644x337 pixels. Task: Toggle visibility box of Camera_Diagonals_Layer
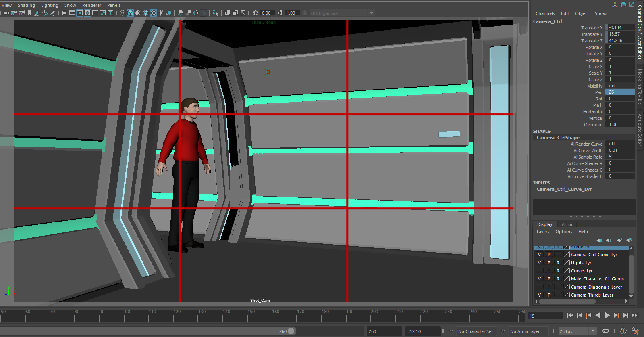coord(539,287)
